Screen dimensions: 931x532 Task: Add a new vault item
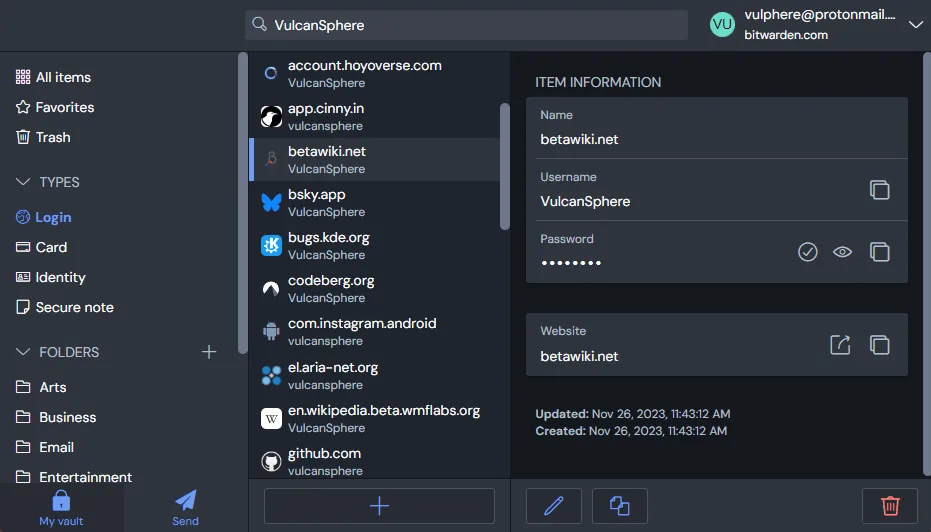(379, 506)
